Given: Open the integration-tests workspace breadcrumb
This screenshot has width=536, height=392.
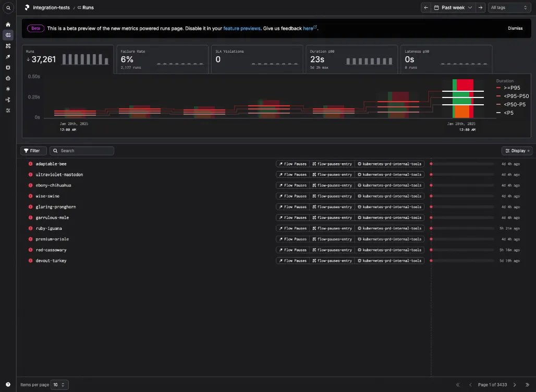Looking at the screenshot, I should tap(51, 7).
